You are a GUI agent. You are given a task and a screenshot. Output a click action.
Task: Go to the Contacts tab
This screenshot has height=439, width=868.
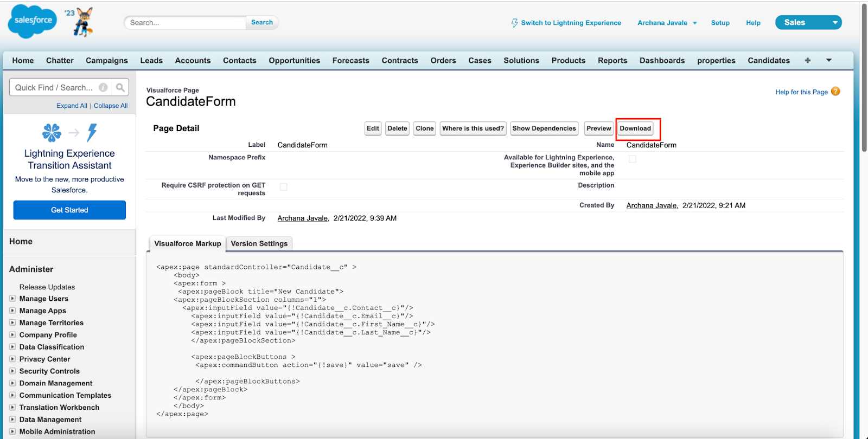240,61
